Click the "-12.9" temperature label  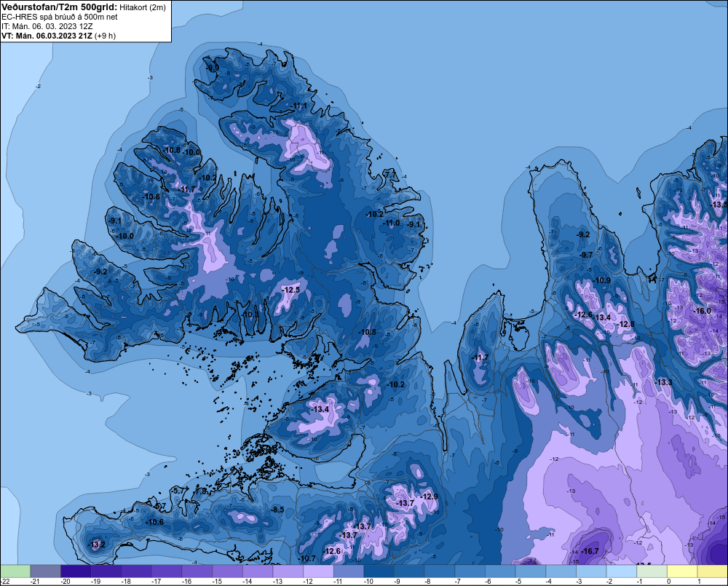pos(430,496)
